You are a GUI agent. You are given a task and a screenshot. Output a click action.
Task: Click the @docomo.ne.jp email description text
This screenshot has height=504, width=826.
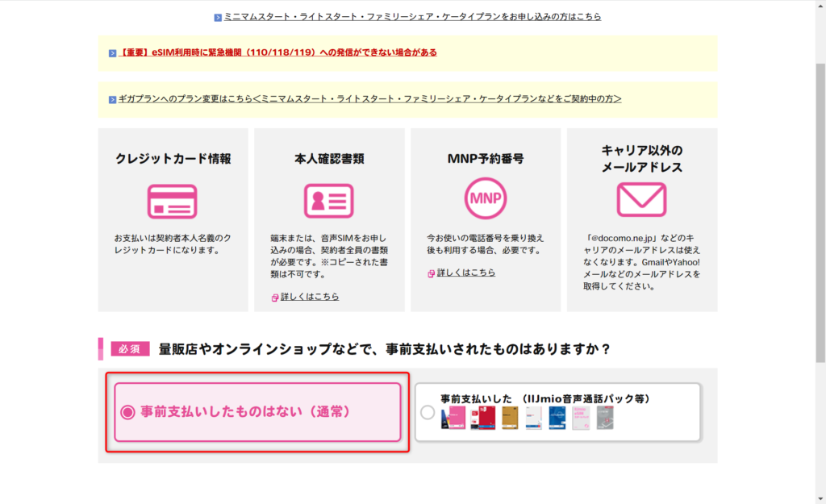[x=641, y=262]
